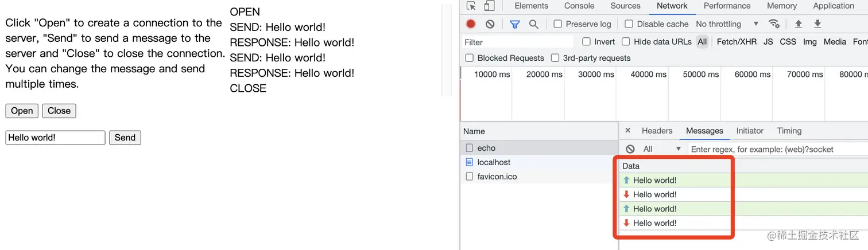Filter requests by Fetch/XHR

737,42
